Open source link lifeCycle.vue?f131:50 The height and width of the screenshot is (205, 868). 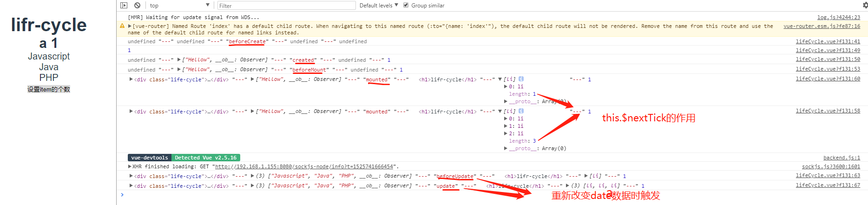pos(828,59)
